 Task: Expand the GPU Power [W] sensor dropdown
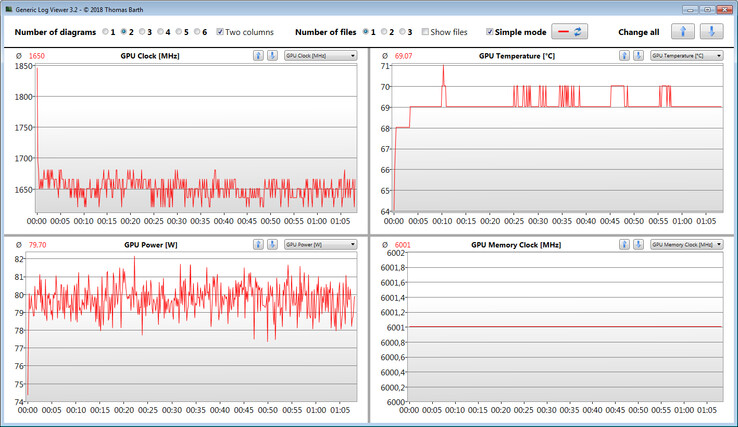point(320,244)
